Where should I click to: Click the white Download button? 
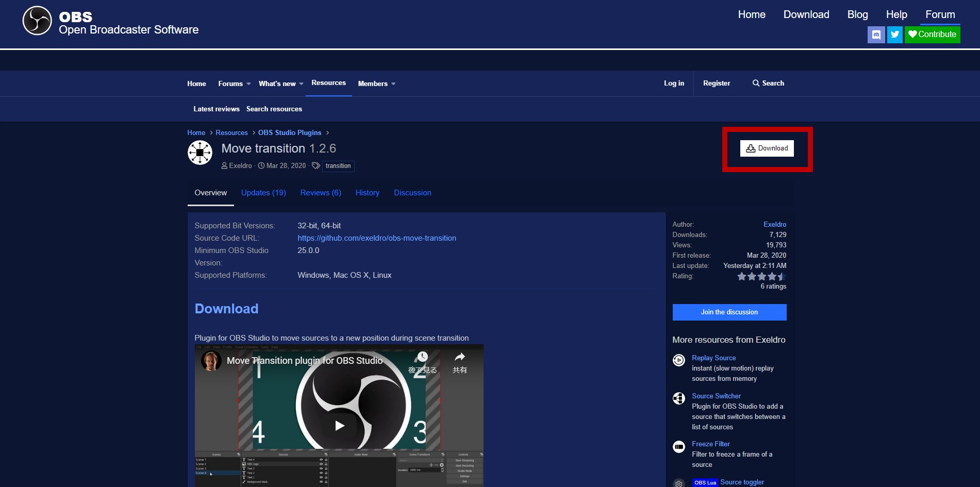tap(767, 148)
